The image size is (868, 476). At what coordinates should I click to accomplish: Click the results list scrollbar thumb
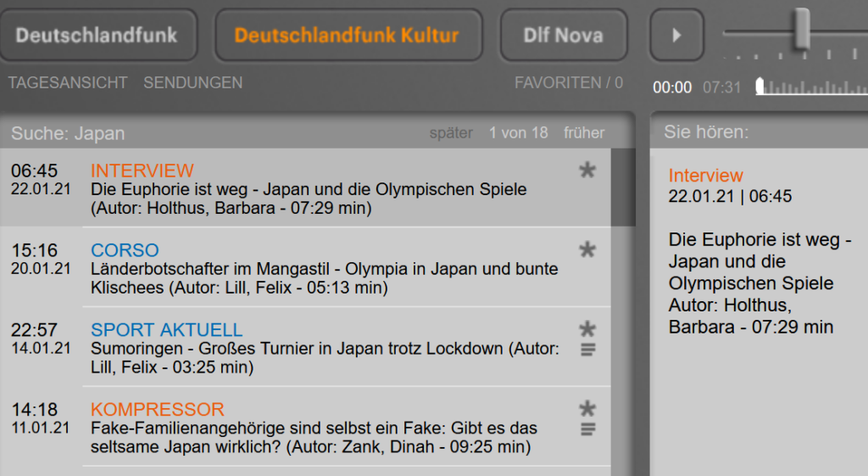[623, 187]
